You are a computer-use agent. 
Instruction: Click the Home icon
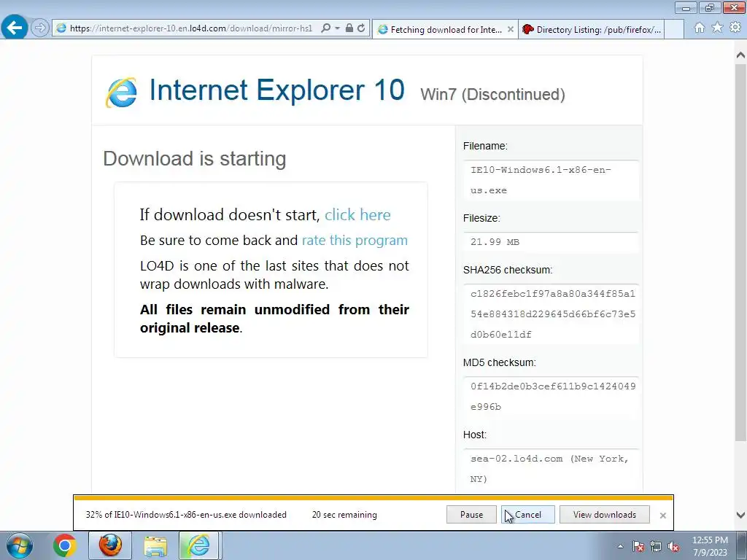(x=700, y=28)
